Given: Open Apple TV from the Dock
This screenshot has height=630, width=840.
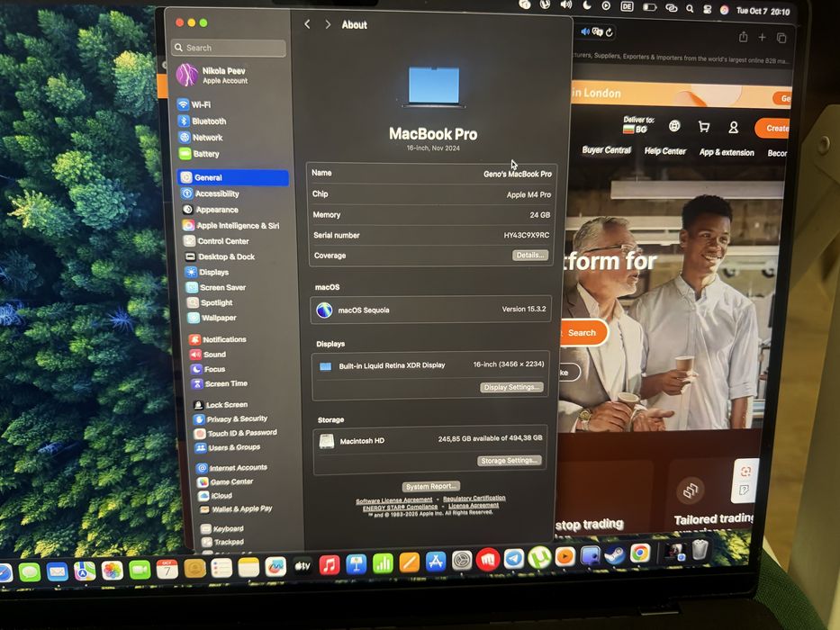Looking at the screenshot, I should pyautogui.click(x=303, y=566).
